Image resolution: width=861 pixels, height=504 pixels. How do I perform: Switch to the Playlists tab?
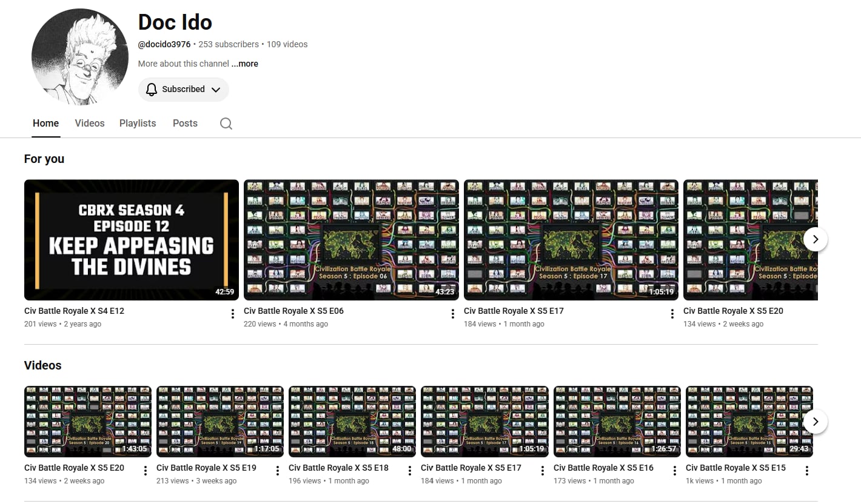pyautogui.click(x=138, y=123)
